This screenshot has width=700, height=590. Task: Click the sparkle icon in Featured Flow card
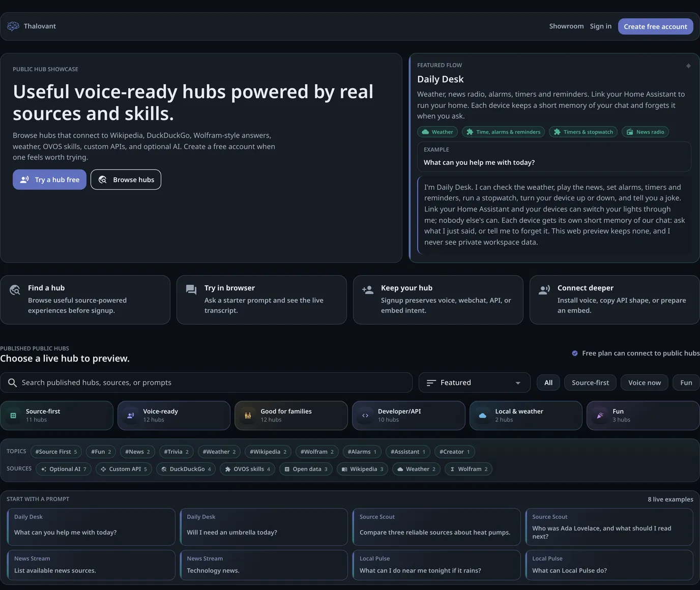[688, 66]
